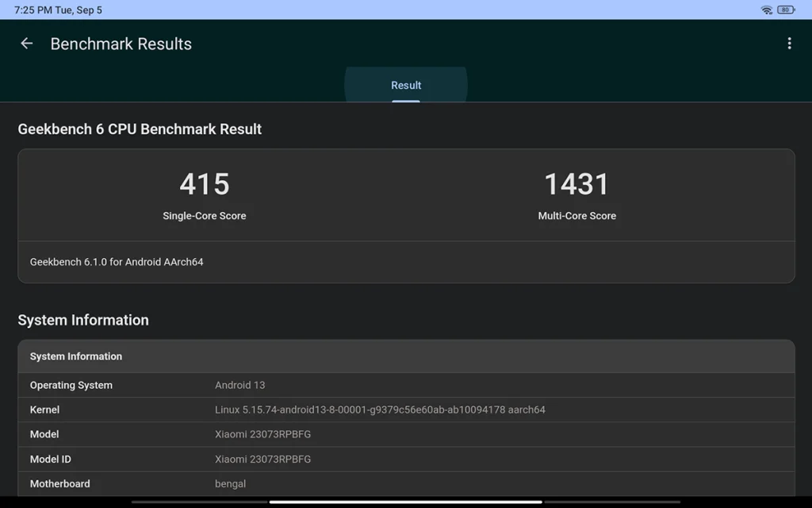Tap the Model ID value Xiaomi 23073RPBFG
812x508 pixels.
click(x=263, y=460)
